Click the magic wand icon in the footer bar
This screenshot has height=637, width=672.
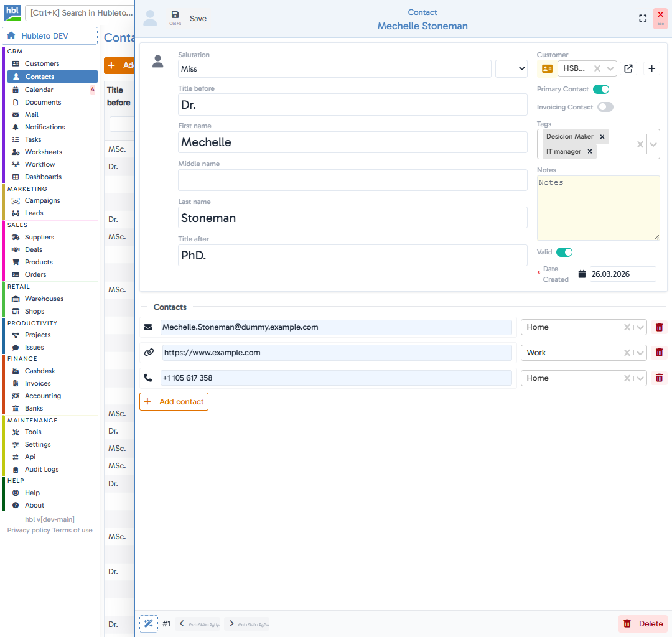[148, 623]
